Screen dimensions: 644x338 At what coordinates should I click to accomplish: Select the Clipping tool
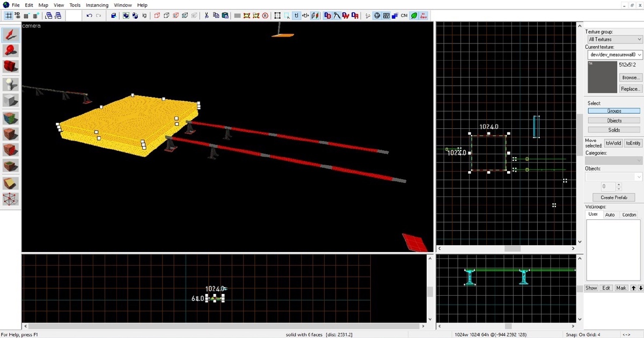[x=11, y=183]
